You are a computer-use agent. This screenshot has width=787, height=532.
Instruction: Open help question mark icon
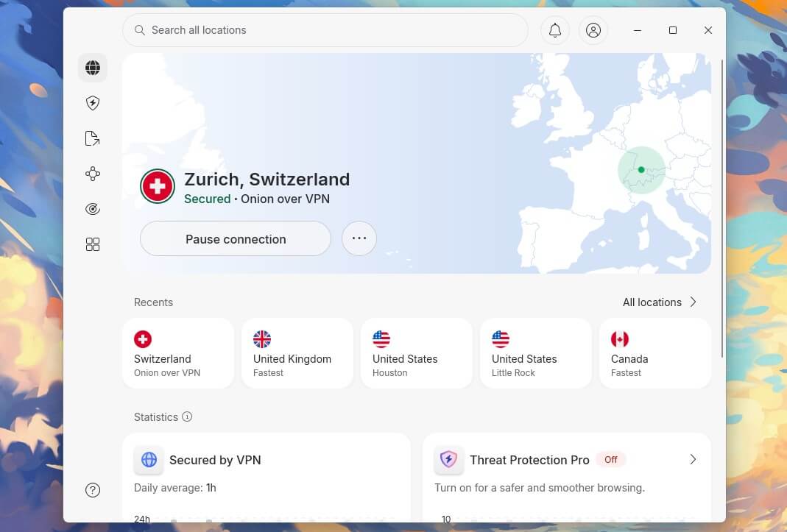(x=92, y=490)
